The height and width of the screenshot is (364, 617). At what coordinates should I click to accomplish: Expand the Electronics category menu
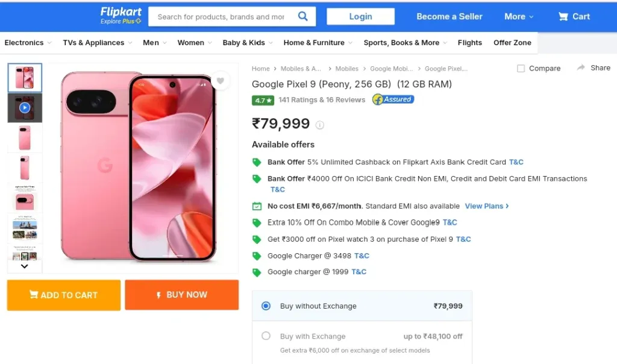point(28,43)
